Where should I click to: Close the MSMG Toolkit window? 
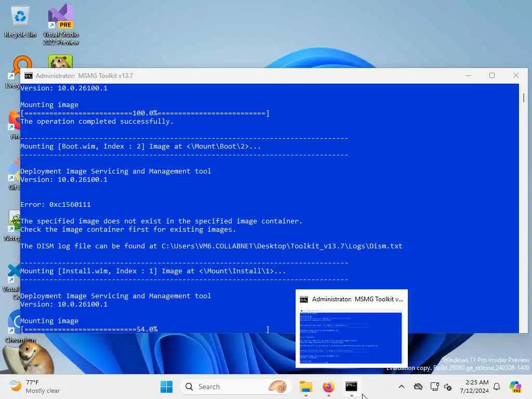click(516, 75)
